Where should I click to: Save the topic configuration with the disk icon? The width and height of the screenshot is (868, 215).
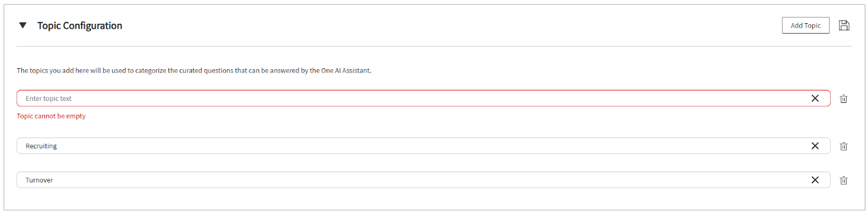[844, 25]
